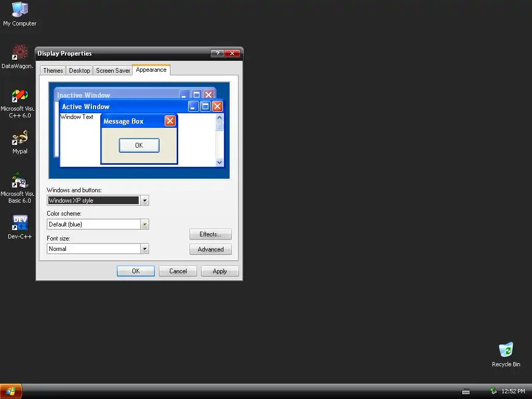
Task: Click the Advanced button
Action: pyautogui.click(x=210, y=249)
